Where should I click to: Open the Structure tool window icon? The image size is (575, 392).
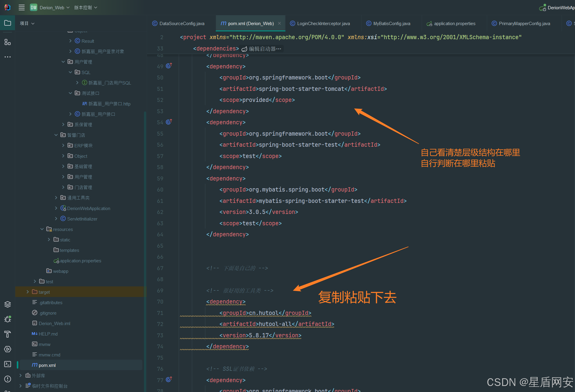(x=7, y=42)
